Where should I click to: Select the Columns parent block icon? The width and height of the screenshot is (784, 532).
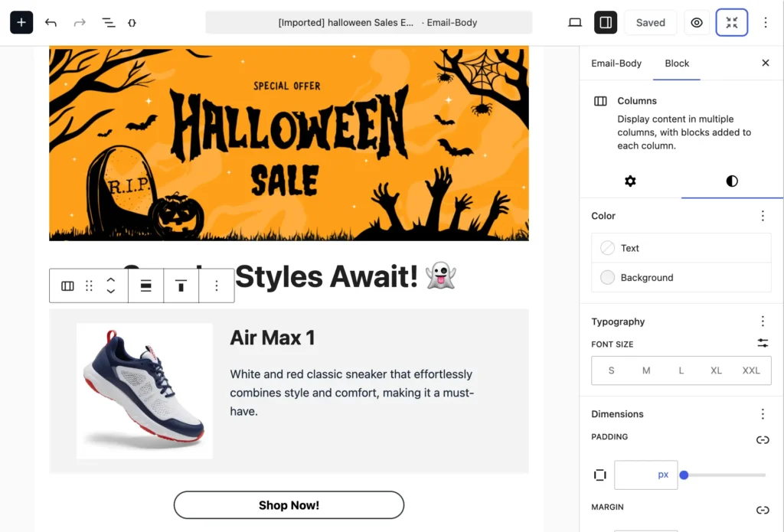click(x=67, y=285)
